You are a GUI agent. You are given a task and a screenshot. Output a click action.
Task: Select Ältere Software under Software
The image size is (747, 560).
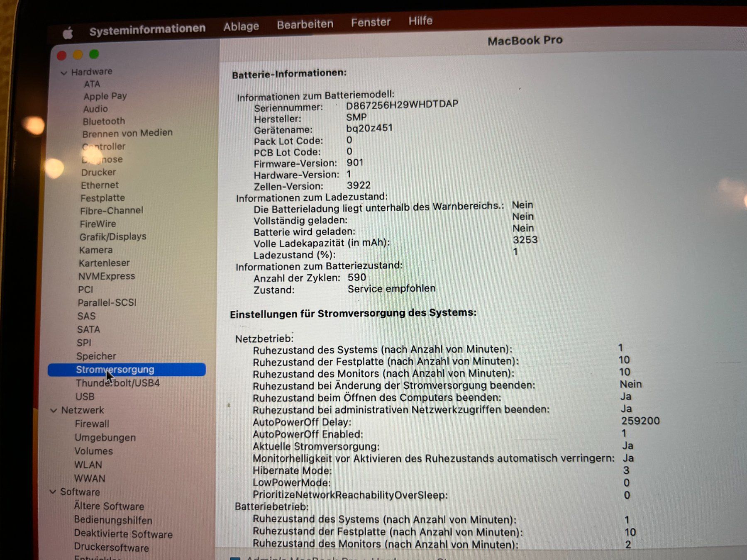pyautogui.click(x=109, y=506)
